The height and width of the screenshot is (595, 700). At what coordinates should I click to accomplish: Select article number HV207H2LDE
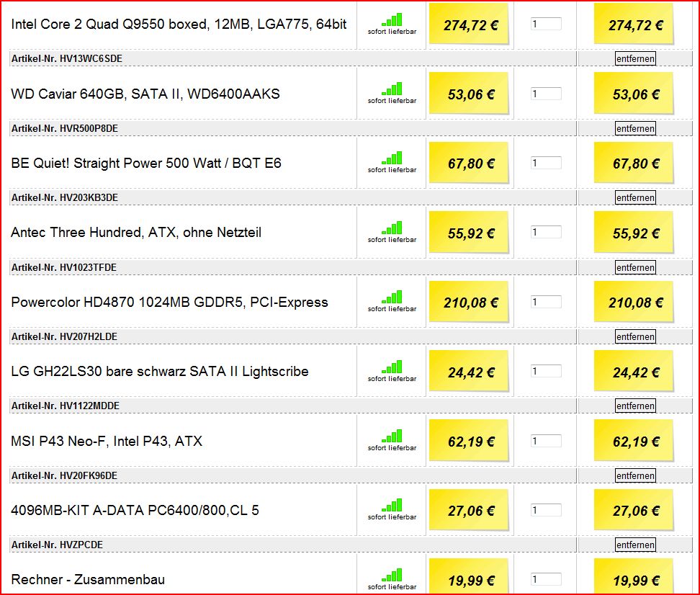click(x=89, y=336)
